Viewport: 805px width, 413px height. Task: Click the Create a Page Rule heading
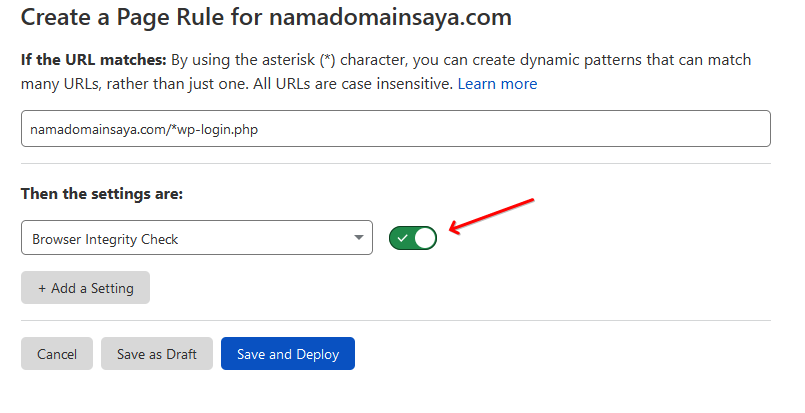140,17
